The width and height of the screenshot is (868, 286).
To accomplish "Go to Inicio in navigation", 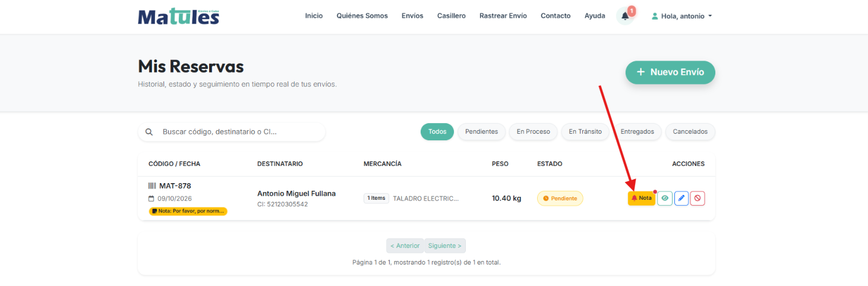I will click(x=314, y=16).
